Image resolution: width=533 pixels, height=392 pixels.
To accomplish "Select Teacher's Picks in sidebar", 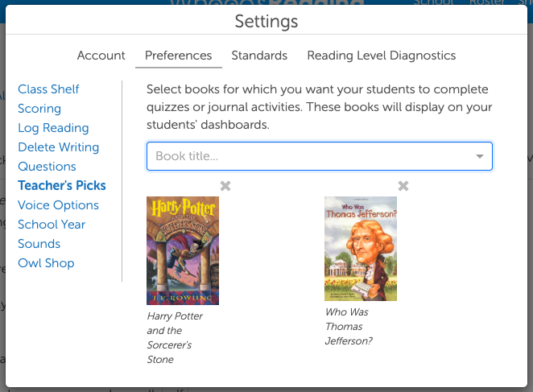I will tap(62, 186).
